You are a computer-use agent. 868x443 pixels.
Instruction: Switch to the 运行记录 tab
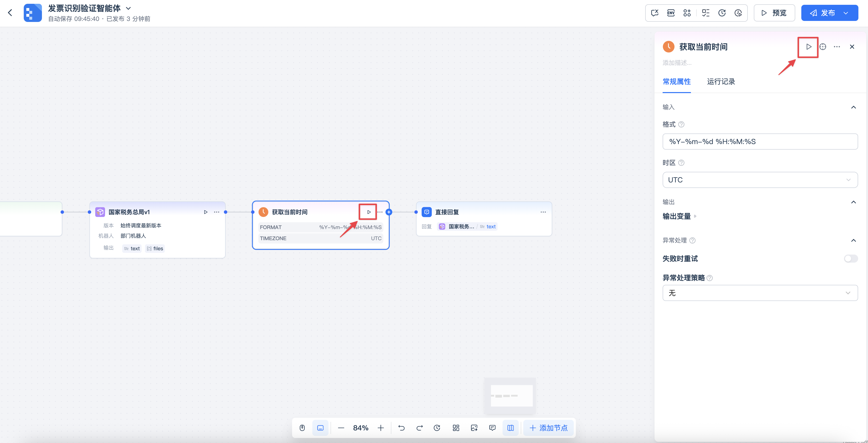click(721, 82)
